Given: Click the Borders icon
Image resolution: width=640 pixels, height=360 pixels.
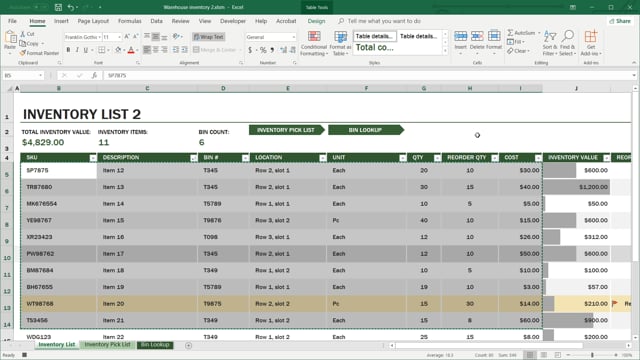Looking at the screenshot, I should click(101, 50).
